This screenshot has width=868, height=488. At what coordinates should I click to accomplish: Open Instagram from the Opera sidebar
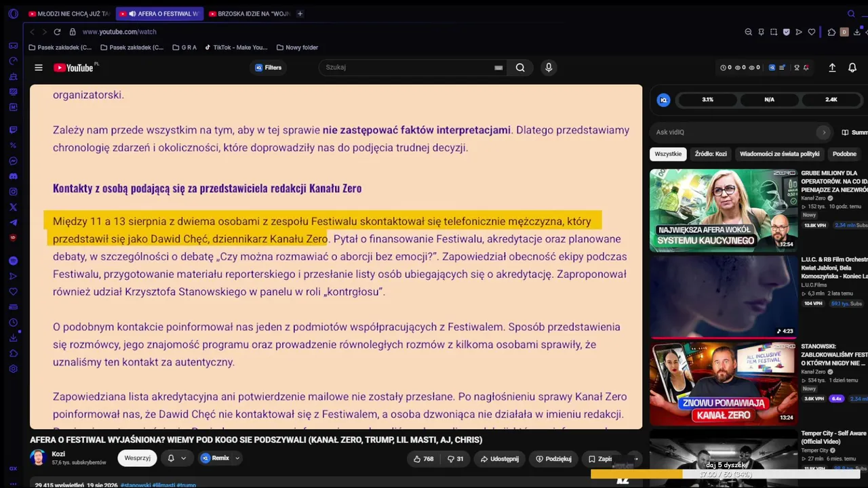(x=13, y=192)
